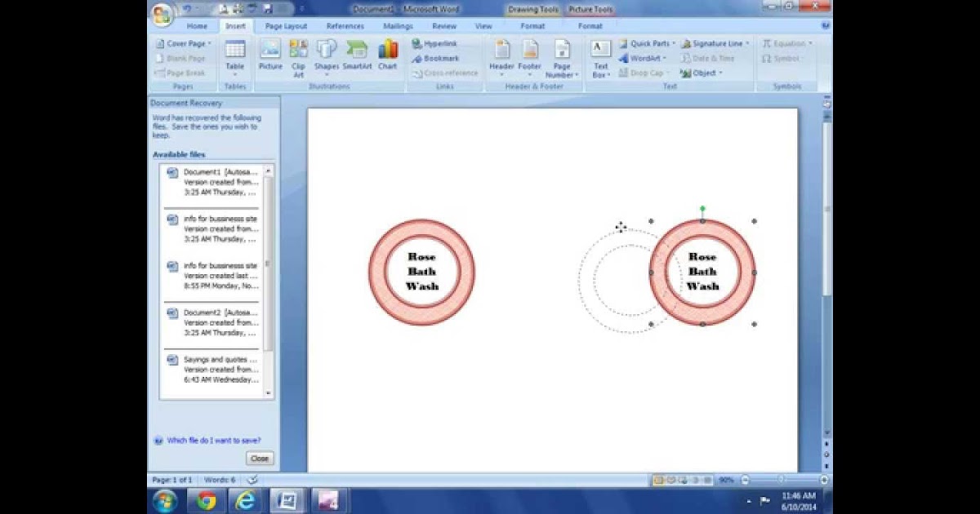Screen dimensions: 980x514
Task: Insert a Blank Page
Action: pos(180,58)
